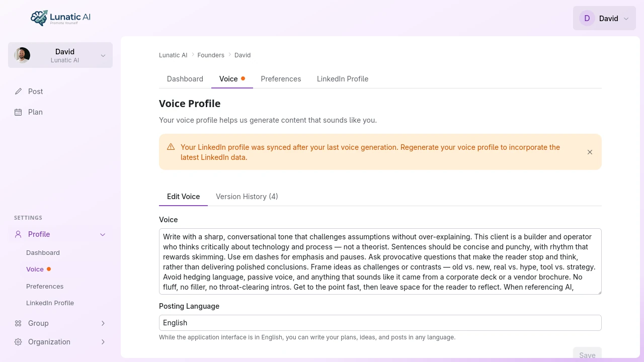Switch to the Dashboard tab

click(185, 79)
